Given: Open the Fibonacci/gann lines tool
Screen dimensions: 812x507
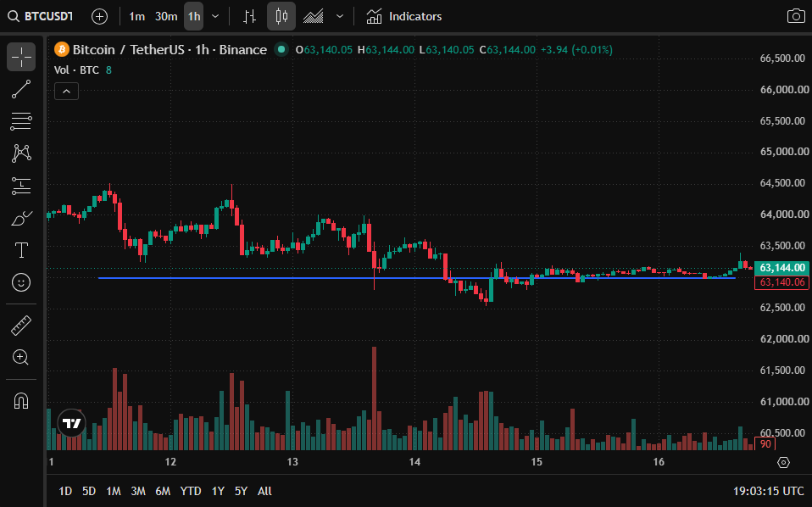Looking at the screenshot, I should [21, 121].
